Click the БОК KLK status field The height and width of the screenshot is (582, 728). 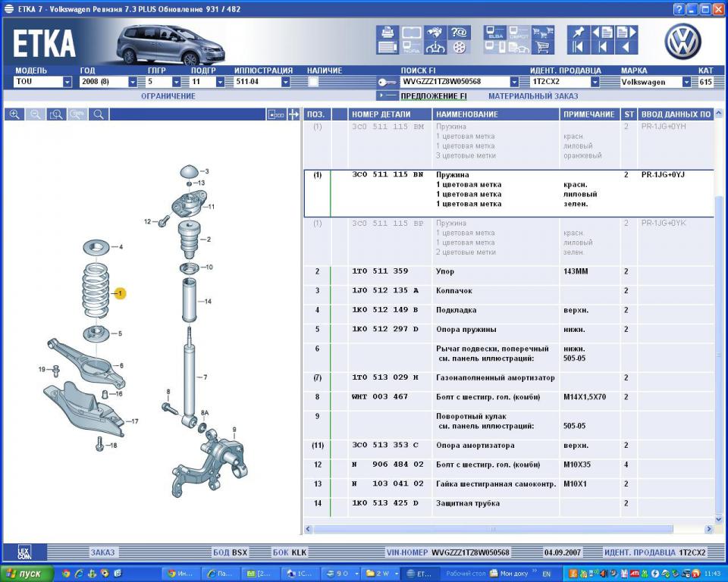pyautogui.click(x=290, y=552)
